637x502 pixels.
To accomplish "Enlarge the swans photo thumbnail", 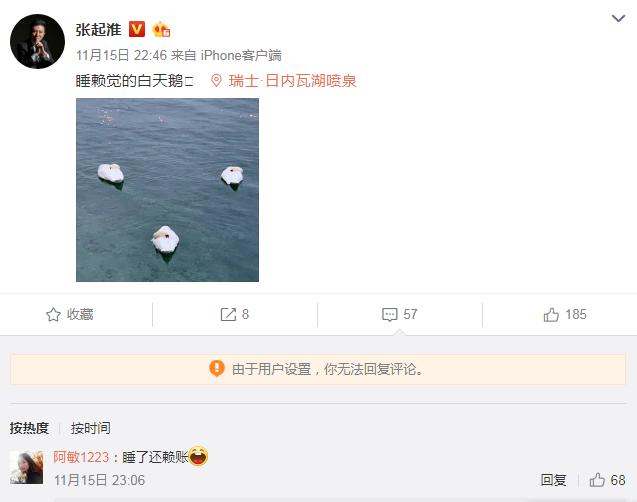I will [167, 190].
